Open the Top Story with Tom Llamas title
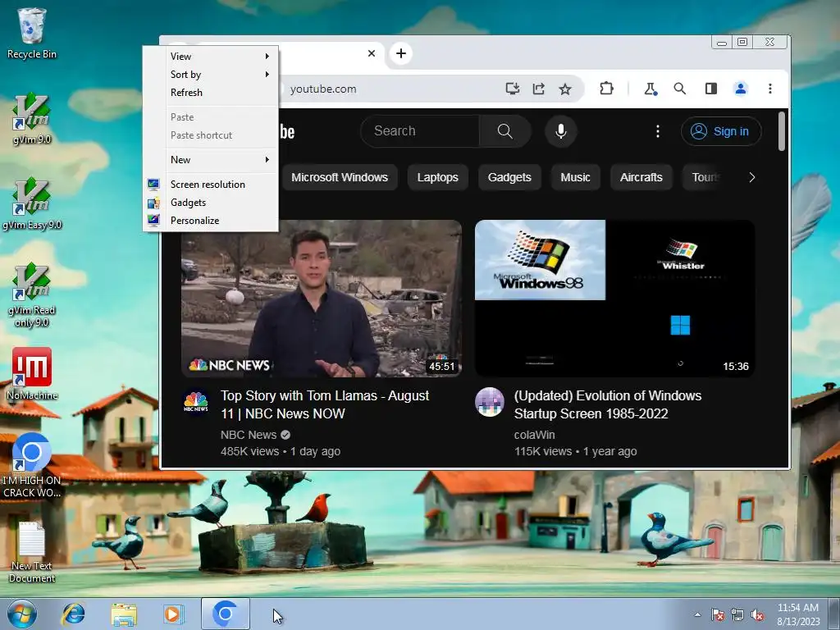Viewport: 840px width, 630px height. [325, 404]
